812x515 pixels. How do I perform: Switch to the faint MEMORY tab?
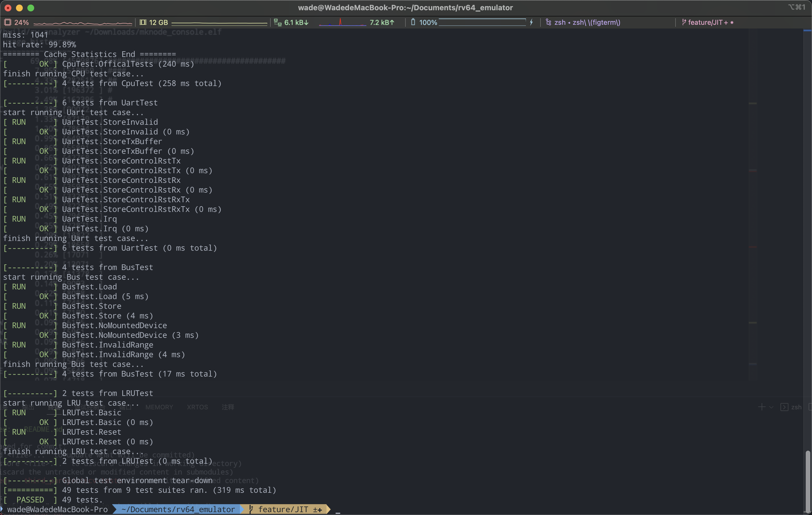pyautogui.click(x=159, y=407)
